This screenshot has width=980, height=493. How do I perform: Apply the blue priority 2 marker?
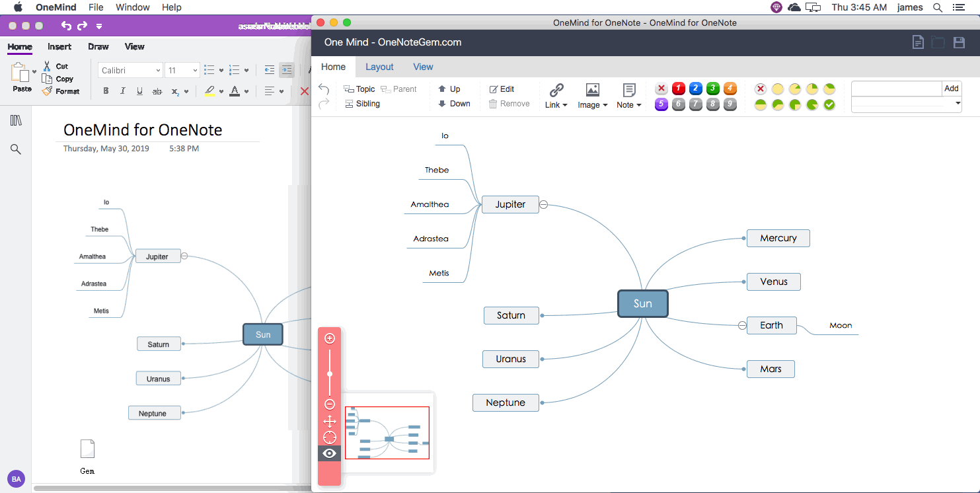tap(696, 89)
